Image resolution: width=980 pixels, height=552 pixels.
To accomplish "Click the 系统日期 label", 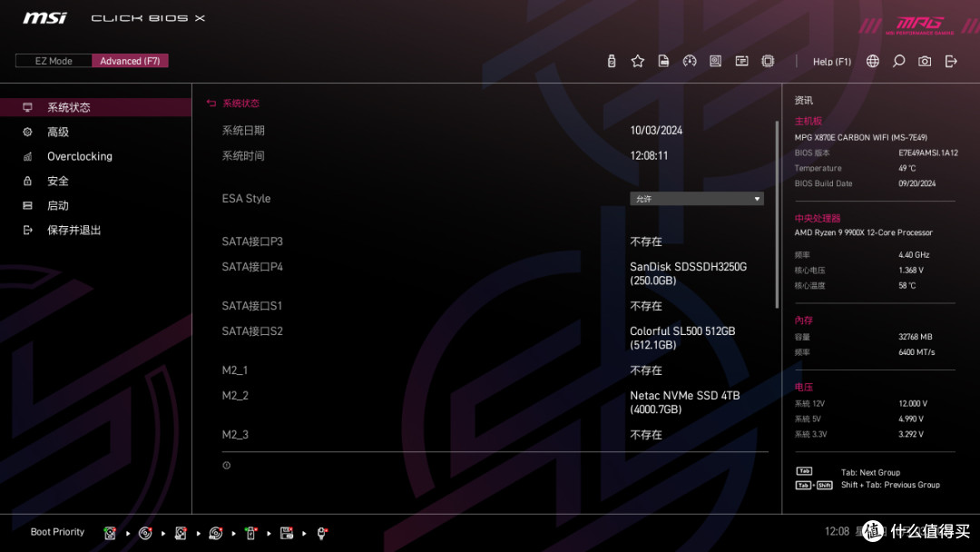I will coord(243,130).
